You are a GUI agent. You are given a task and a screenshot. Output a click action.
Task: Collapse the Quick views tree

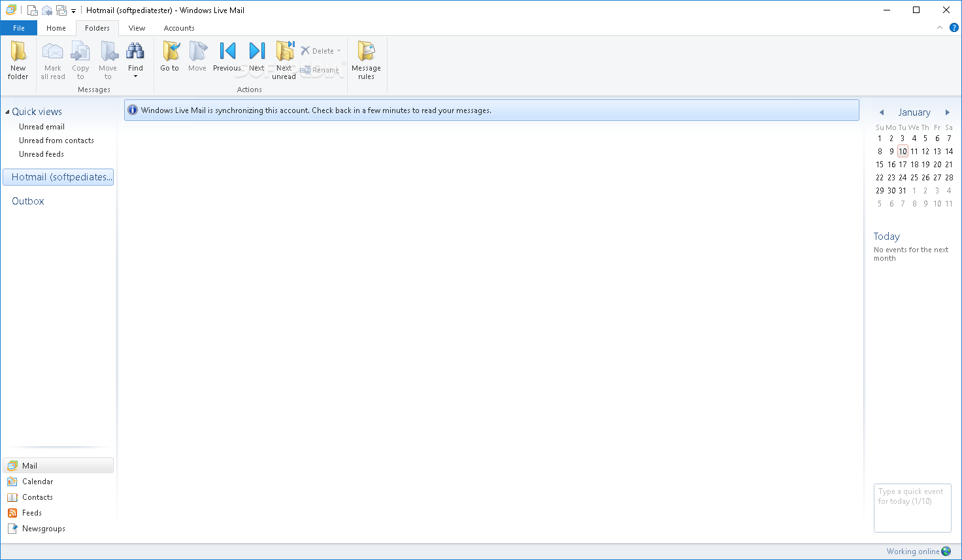tap(7, 112)
